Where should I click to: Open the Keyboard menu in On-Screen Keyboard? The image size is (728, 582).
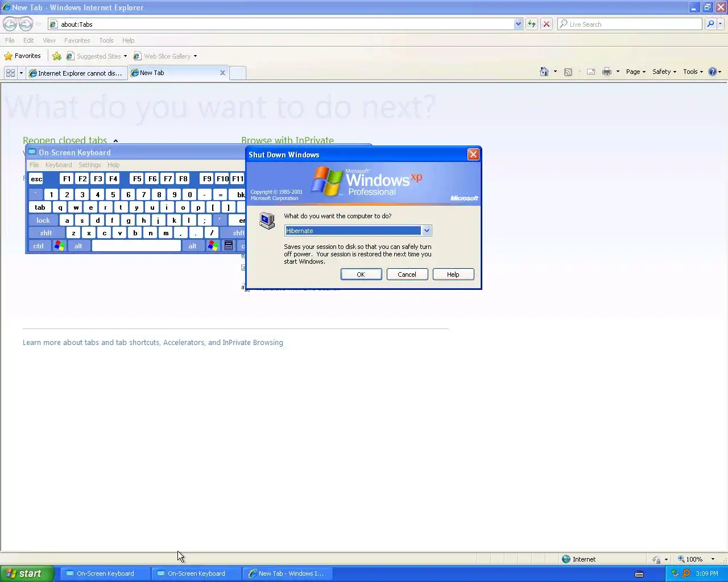(x=59, y=165)
